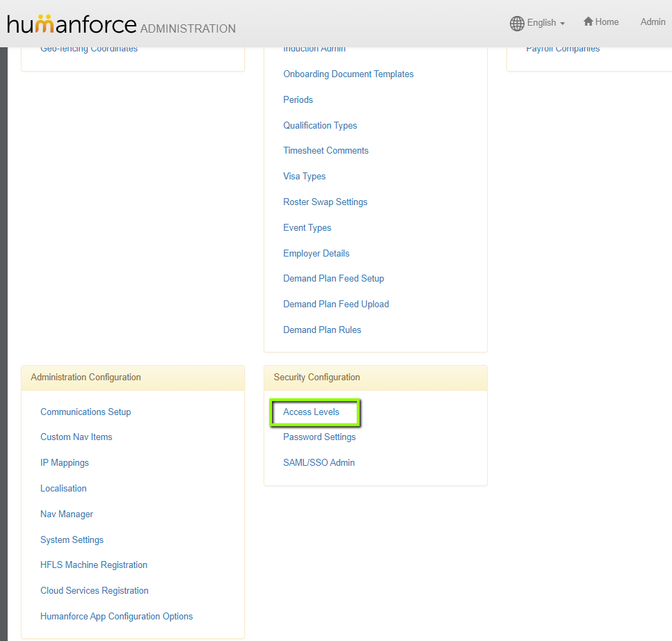Open Communications Setup
Image resolution: width=672 pixels, height=641 pixels.
(86, 412)
